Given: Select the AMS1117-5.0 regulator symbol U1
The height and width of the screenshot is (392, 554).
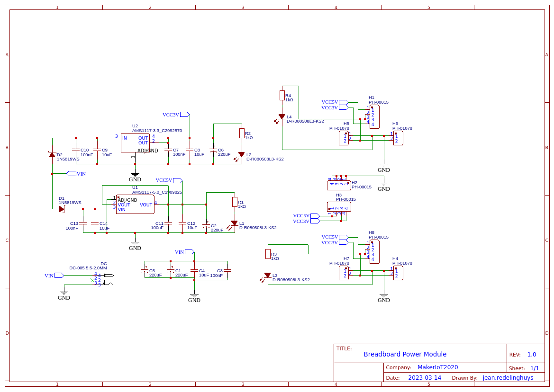Looking at the screenshot, I should [135, 205].
